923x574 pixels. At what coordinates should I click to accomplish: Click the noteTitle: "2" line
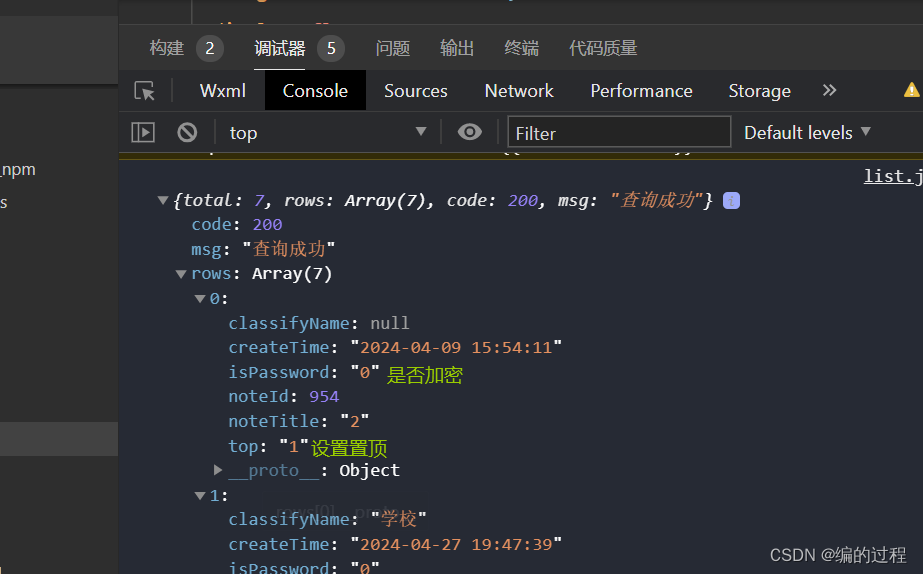point(298,422)
